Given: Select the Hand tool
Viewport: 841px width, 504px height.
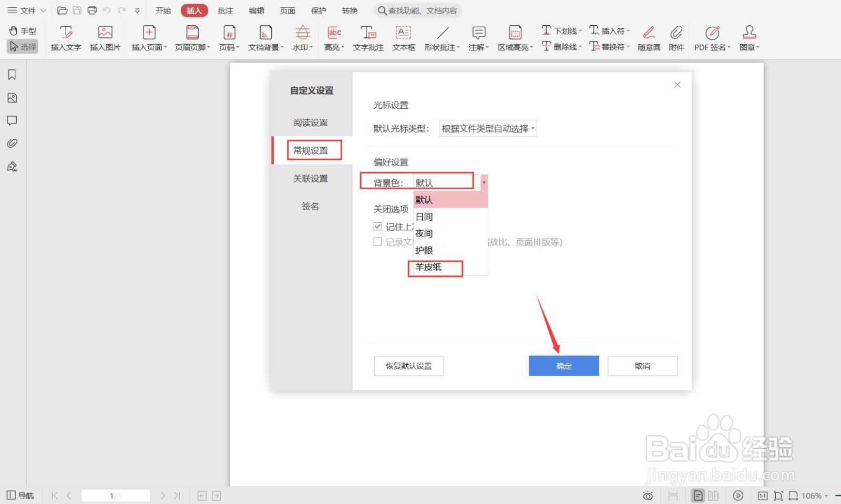Looking at the screenshot, I should click(23, 31).
